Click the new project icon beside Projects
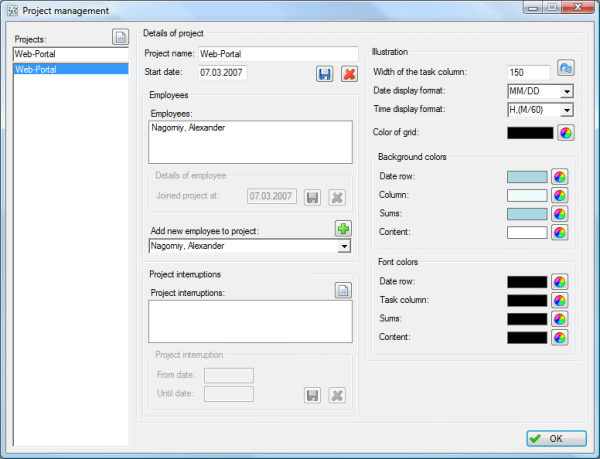 pos(120,37)
